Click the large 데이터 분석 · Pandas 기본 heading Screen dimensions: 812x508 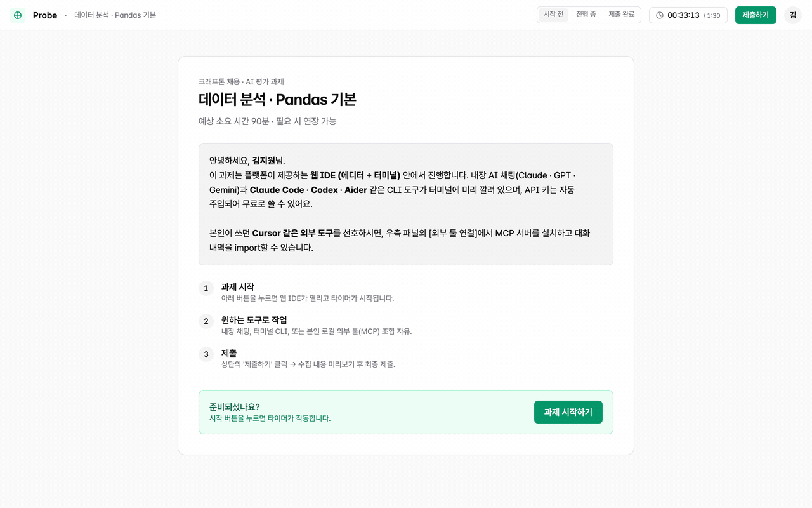[277, 100]
